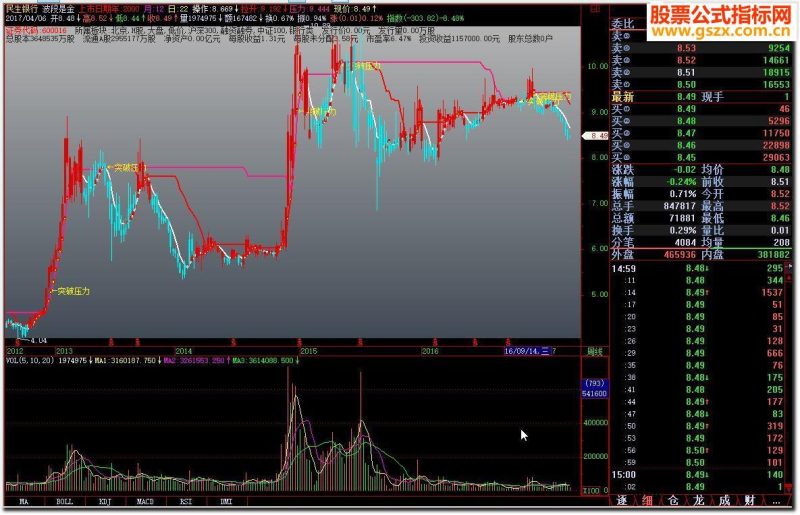Open the 仓 position tab

(x=673, y=501)
